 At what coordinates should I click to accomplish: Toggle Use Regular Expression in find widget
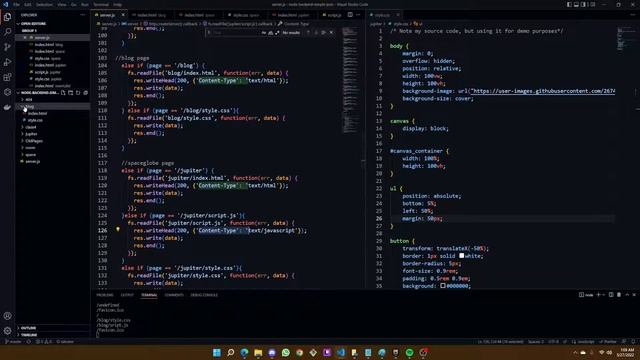[x=277, y=32]
